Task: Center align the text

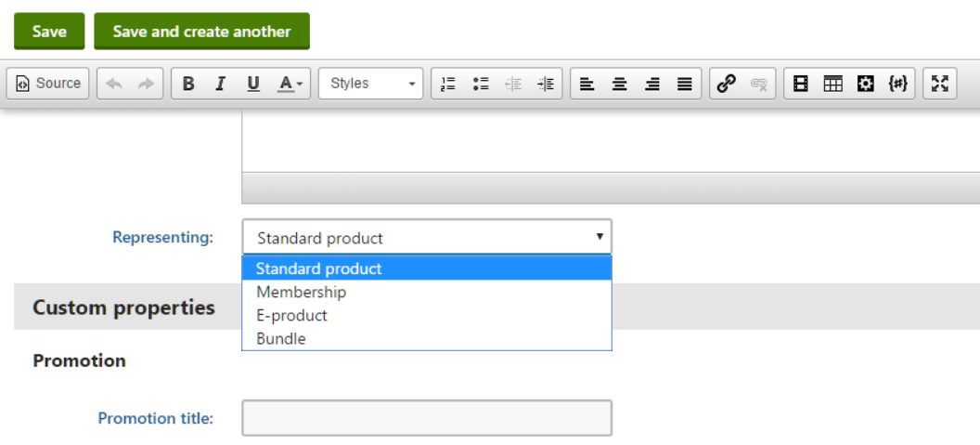Action: pyautogui.click(x=619, y=84)
